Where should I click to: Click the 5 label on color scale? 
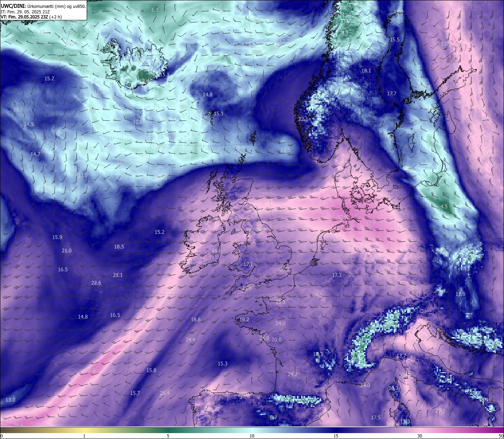click(x=168, y=436)
